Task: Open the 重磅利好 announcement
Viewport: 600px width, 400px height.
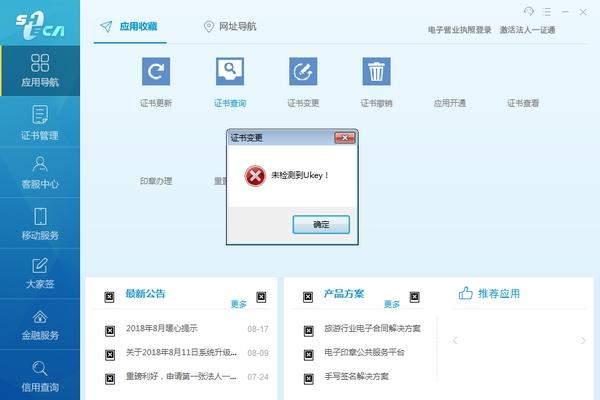Action: (x=181, y=377)
